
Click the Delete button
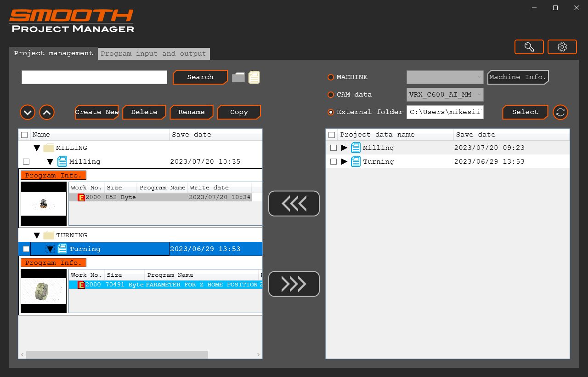[x=144, y=112]
